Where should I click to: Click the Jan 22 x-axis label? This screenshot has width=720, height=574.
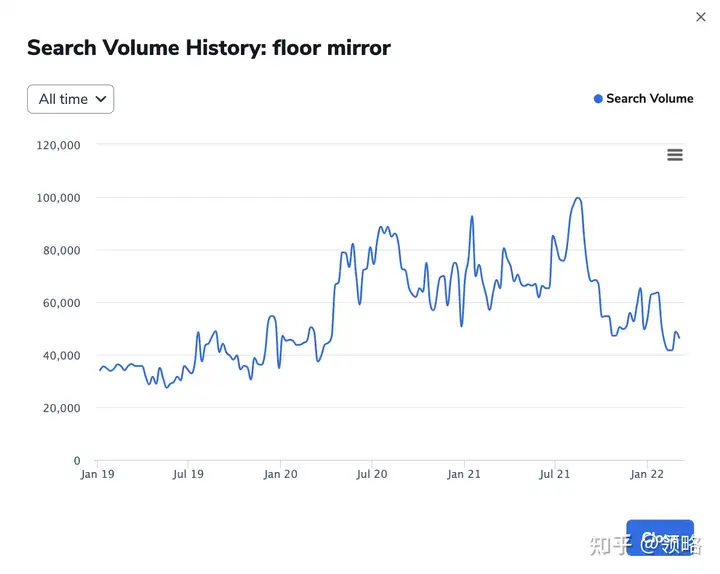coord(647,474)
